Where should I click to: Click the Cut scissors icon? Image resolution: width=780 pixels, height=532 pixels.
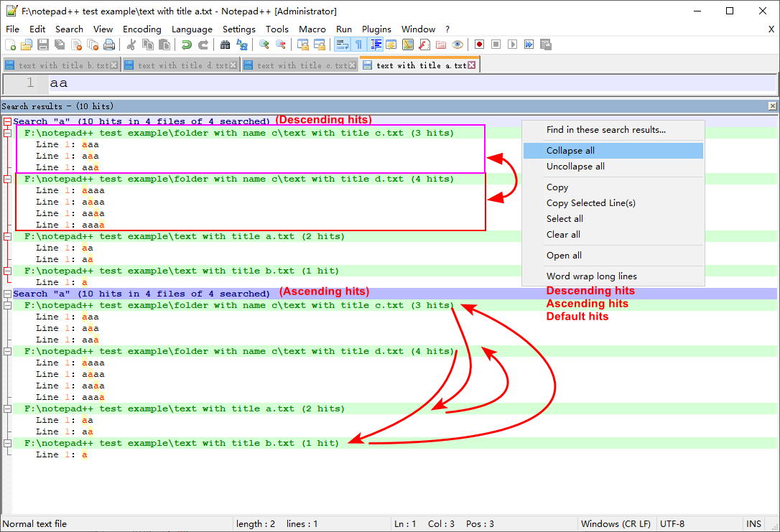point(131,45)
